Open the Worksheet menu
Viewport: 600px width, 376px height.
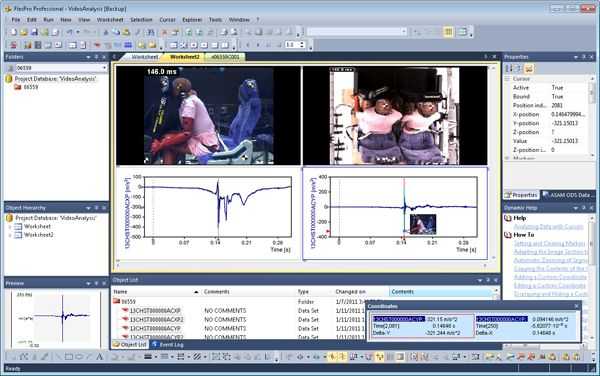(x=110, y=20)
